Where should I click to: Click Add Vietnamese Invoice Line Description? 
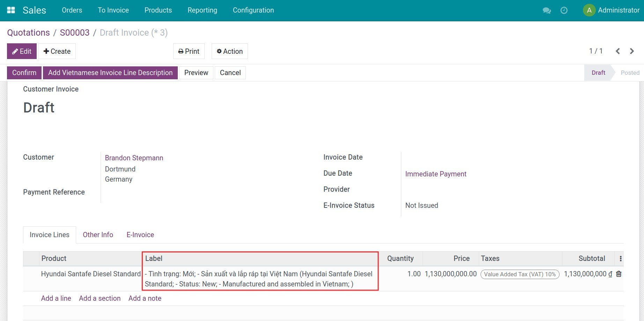[x=110, y=72]
